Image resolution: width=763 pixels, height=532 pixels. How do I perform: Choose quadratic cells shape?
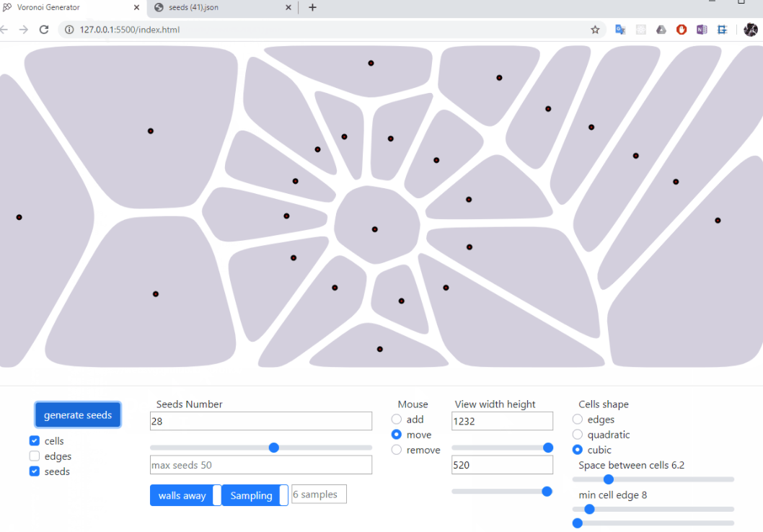[577, 434]
